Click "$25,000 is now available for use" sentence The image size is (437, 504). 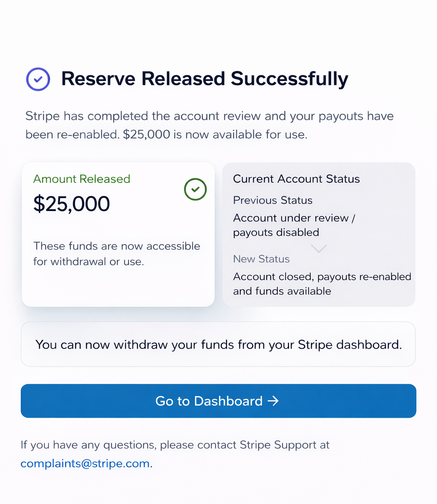(215, 135)
